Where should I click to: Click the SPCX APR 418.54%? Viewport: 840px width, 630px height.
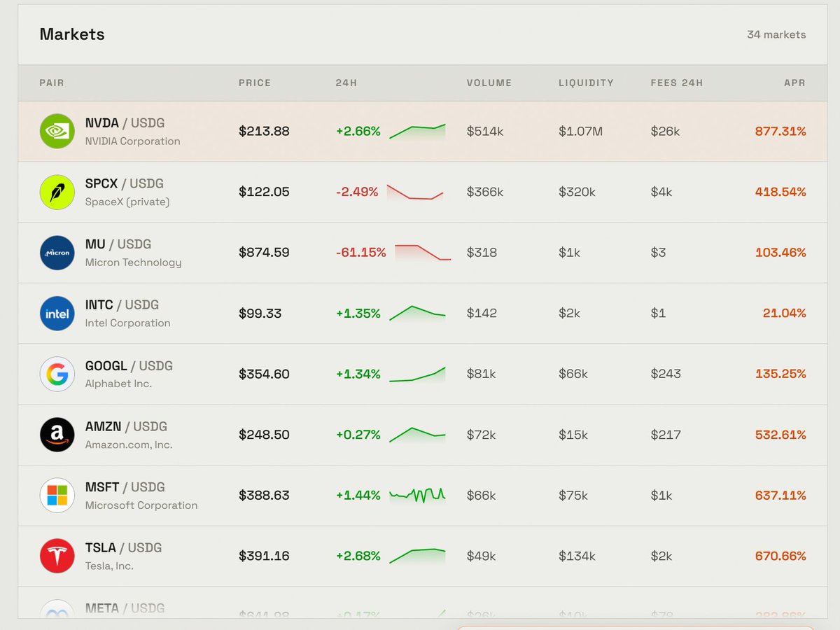[780, 192]
